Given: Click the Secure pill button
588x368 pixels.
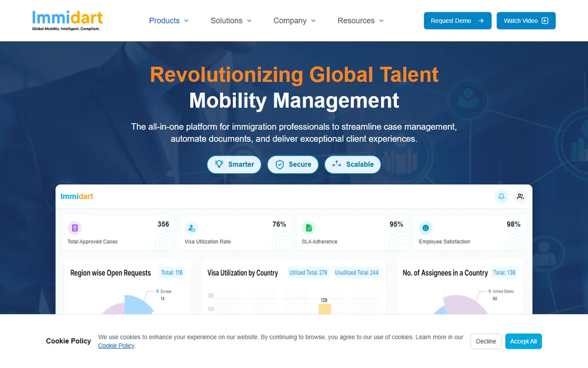Looking at the screenshot, I should coord(293,164).
